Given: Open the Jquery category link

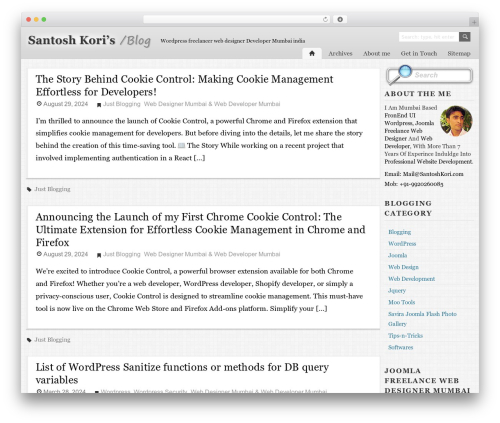Looking at the screenshot, I should click(397, 290).
